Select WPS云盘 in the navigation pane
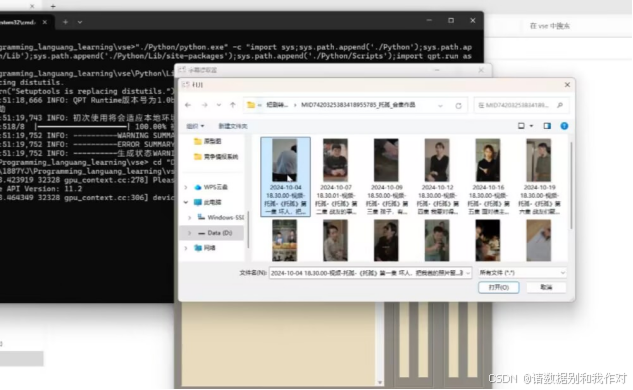The height and width of the screenshot is (390, 633). coord(211,187)
